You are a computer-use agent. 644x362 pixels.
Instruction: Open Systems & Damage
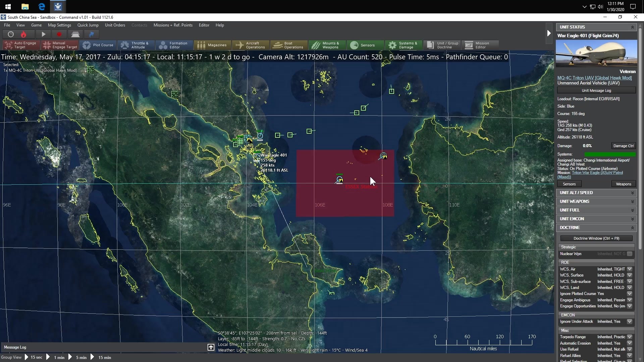(x=403, y=45)
